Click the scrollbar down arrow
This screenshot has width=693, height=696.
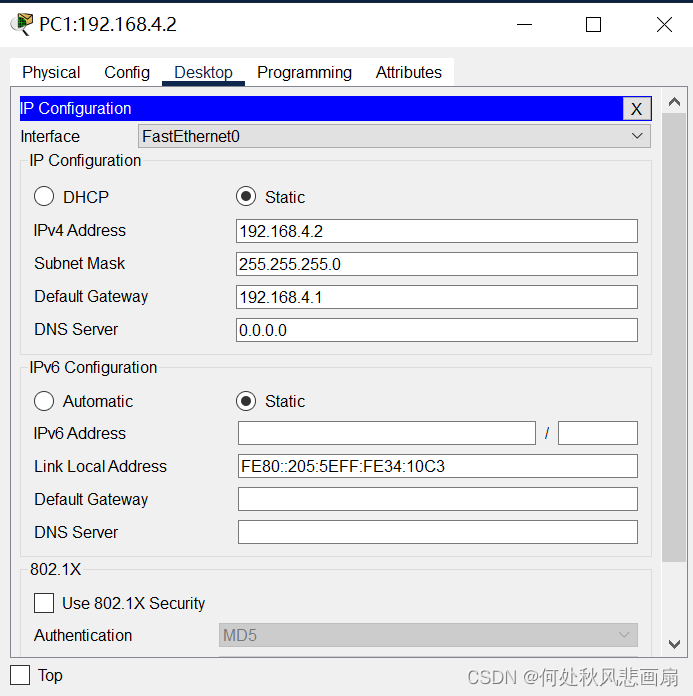pyautogui.click(x=674, y=644)
